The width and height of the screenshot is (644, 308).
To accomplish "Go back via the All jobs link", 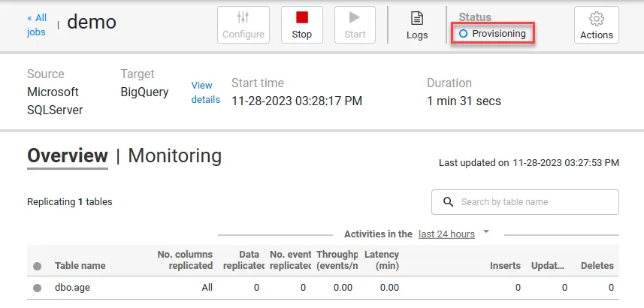I will pyautogui.click(x=37, y=25).
